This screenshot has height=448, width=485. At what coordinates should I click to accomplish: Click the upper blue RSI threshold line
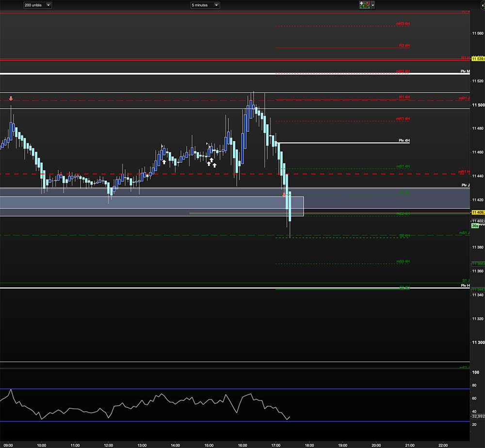235,389
